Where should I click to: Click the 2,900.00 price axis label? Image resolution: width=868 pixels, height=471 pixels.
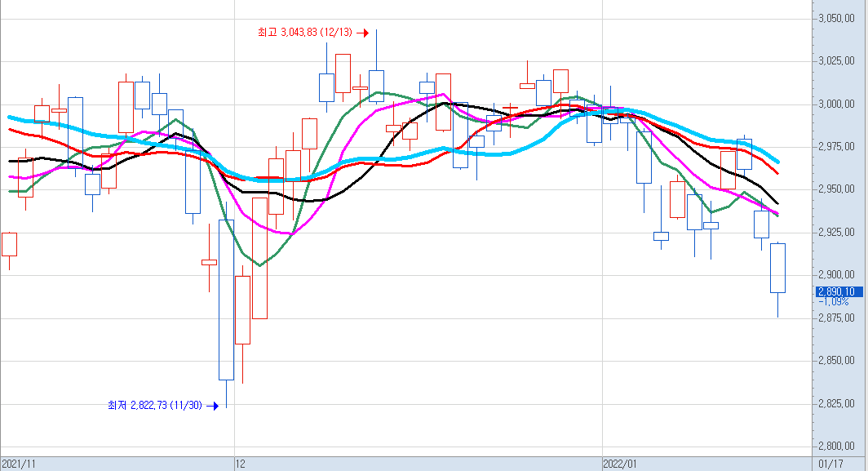[x=836, y=275]
